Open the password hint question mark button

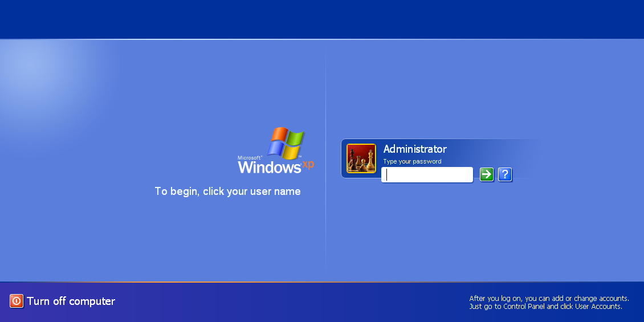505,174
